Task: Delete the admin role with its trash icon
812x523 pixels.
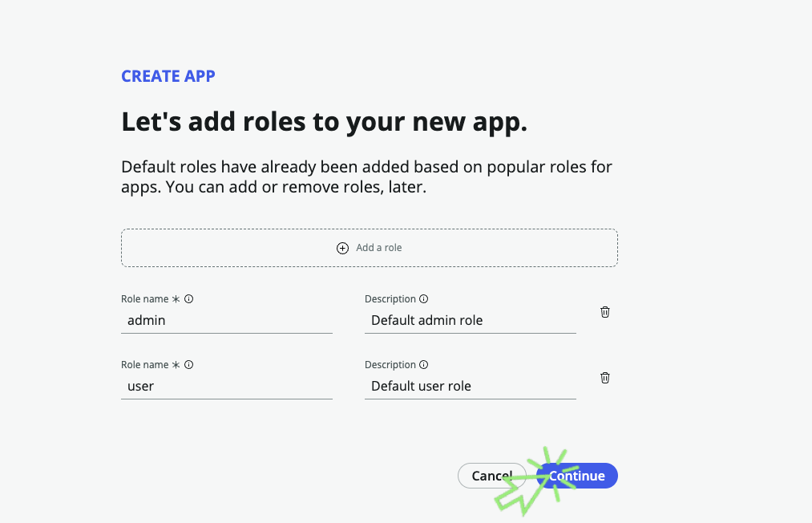Action: 605,312
